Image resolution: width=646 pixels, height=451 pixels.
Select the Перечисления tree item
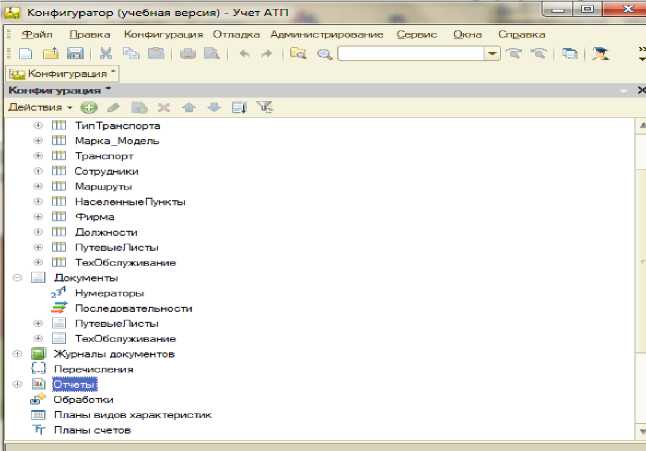click(94, 369)
